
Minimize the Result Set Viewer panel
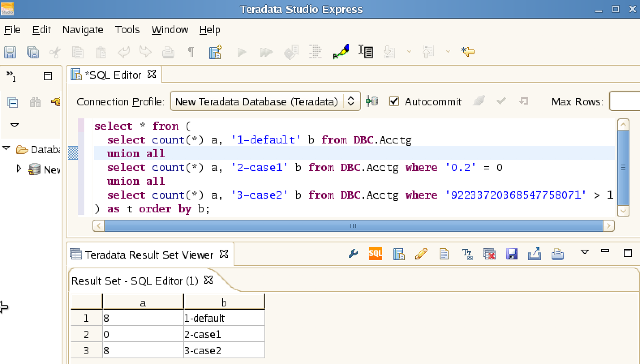(x=605, y=251)
